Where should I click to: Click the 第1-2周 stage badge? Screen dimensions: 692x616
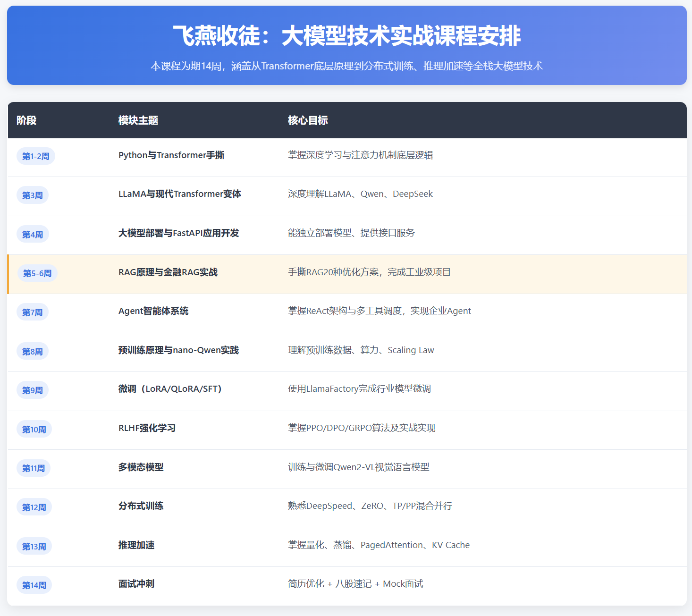point(36,156)
